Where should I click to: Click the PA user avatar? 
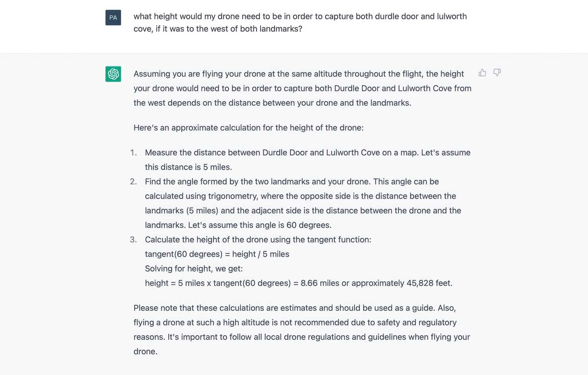[x=113, y=17]
